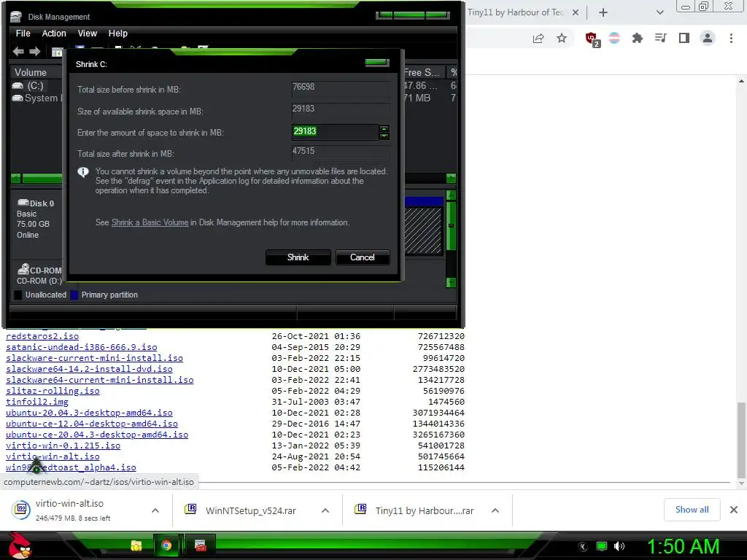The image size is (747, 560).
Task: Click the Primary partition legend blue swatch
Action: (x=74, y=295)
